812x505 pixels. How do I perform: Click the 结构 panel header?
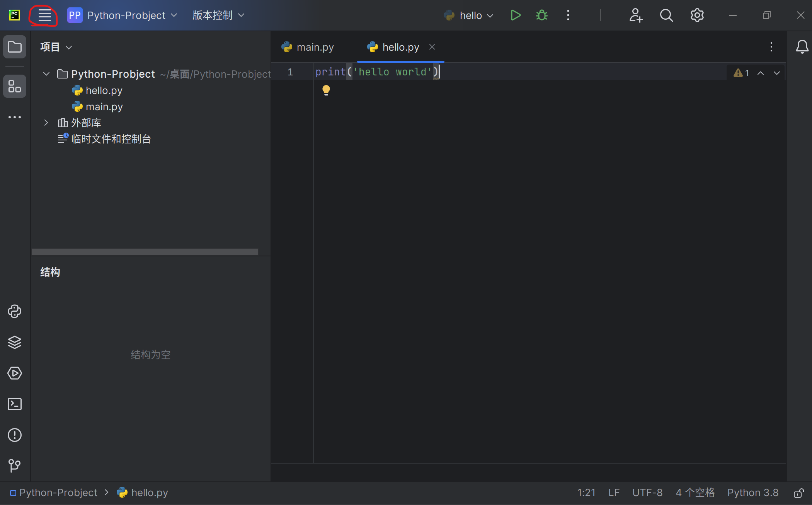[50, 272]
